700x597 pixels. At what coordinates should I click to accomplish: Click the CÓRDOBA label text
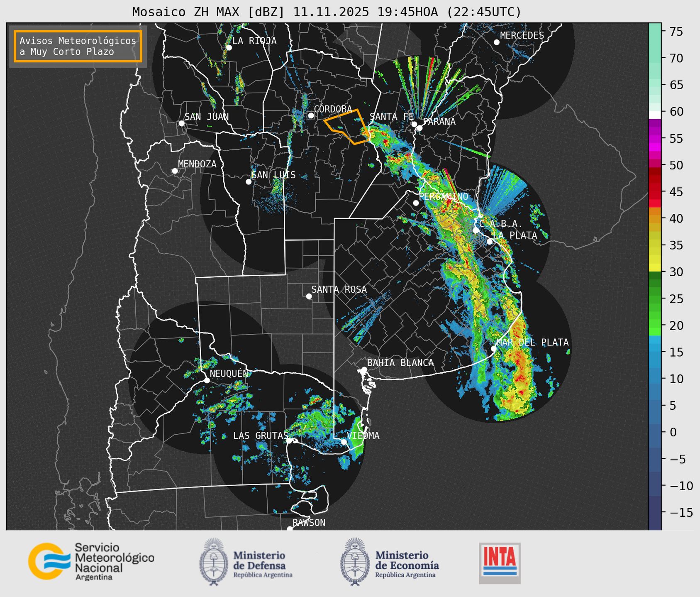click(x=333, y=109)
